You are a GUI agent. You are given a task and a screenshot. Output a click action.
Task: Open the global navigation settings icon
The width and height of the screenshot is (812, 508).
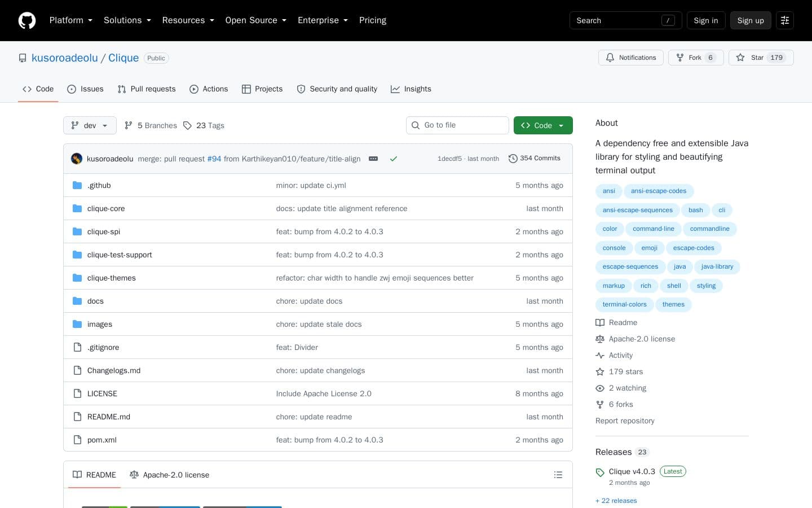[x=785, y=20]
